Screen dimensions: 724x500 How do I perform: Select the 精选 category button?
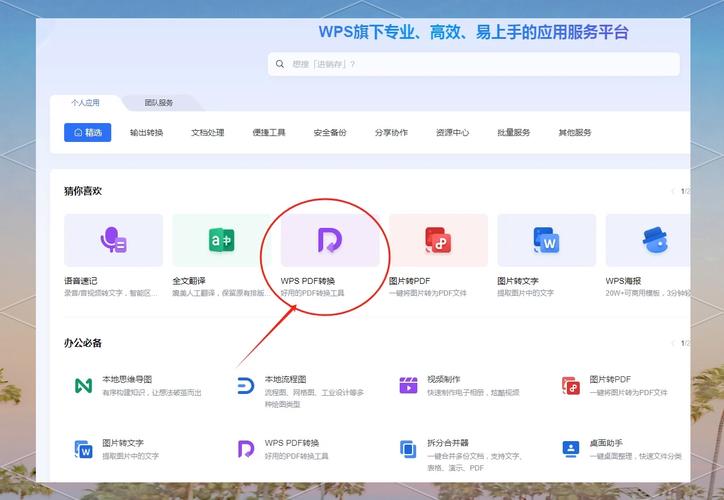click(88, 133)
